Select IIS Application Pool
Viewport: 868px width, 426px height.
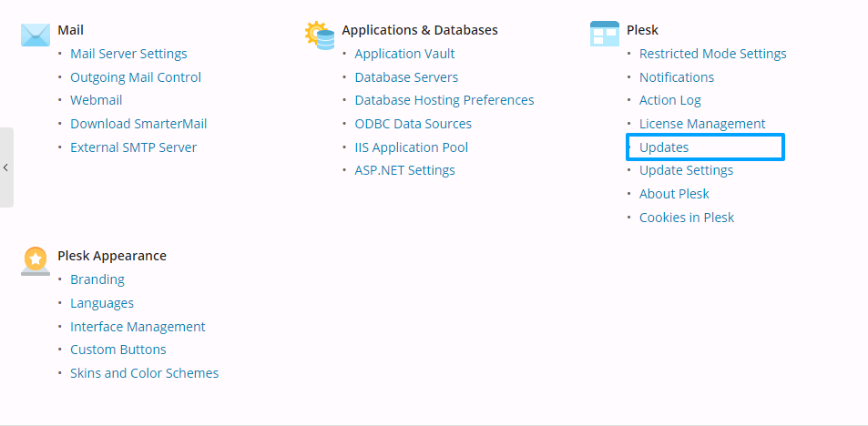tap(412, 147)
